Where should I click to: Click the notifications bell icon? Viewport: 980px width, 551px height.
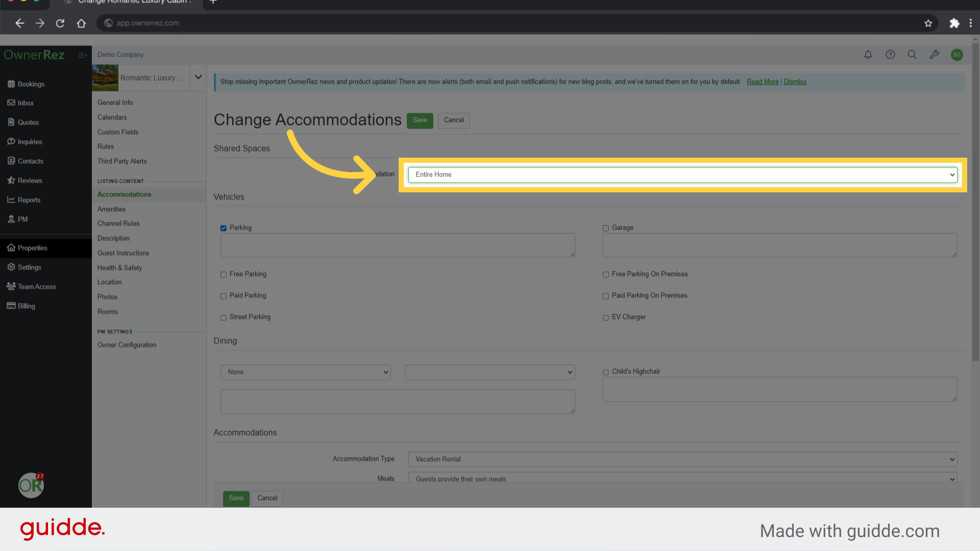[x=868, y=55]
